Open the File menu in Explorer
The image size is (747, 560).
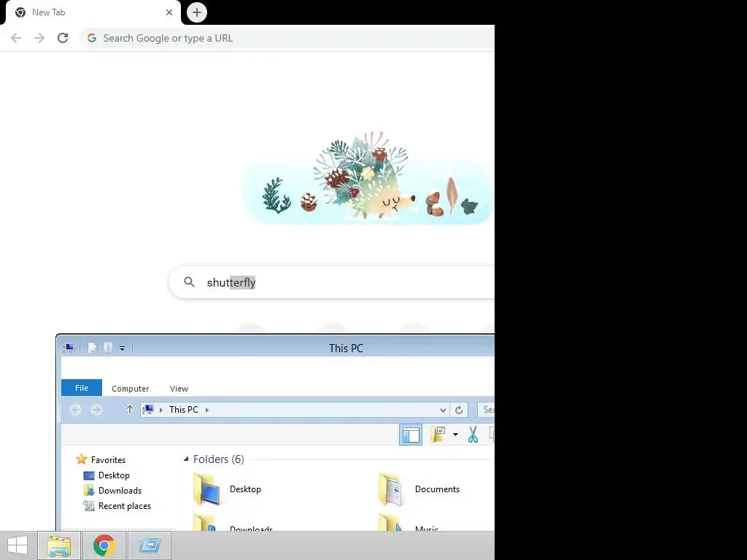pyautogui.click(x=82, y=388)
